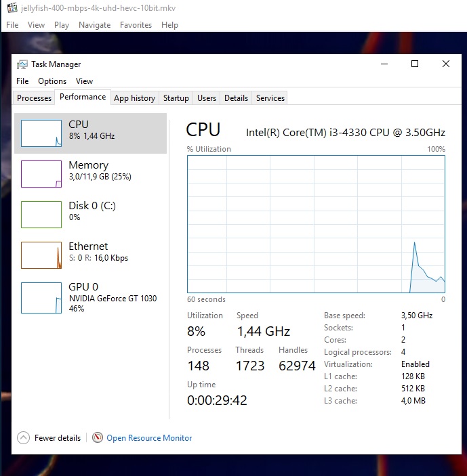Select the Memory usage graph thumbnail

[x=41, y=173]
